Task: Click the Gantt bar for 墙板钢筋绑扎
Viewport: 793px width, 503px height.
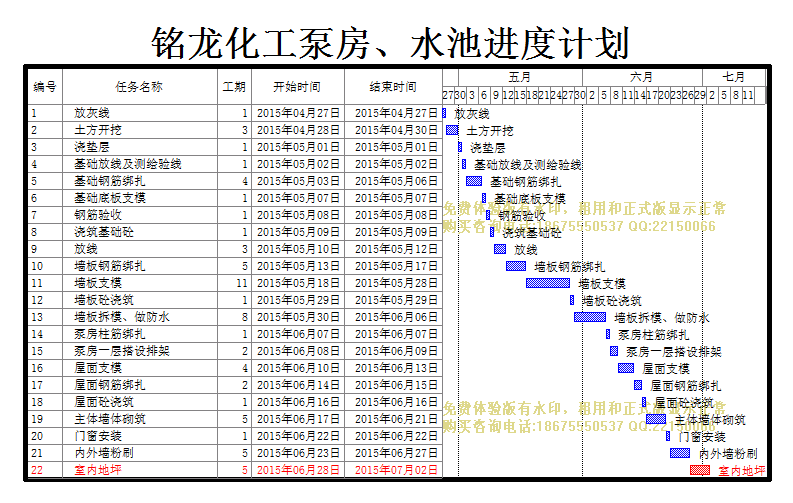Action: coord(516,266)
